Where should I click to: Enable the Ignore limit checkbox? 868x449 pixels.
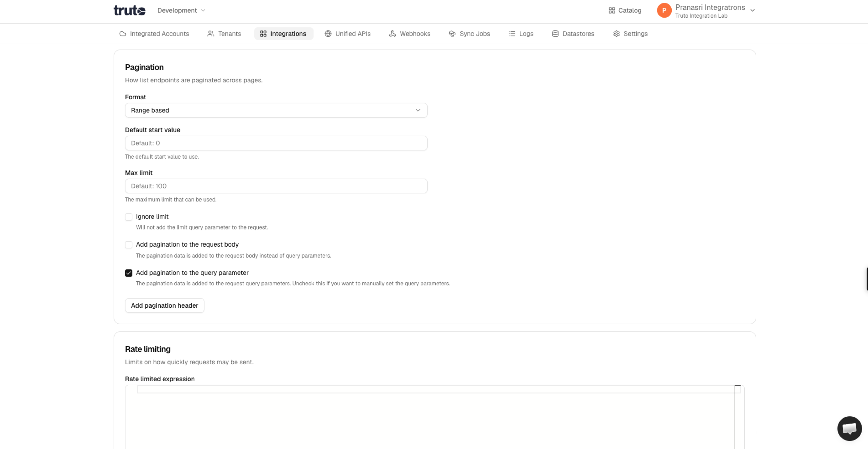click(x=129, y=217)
